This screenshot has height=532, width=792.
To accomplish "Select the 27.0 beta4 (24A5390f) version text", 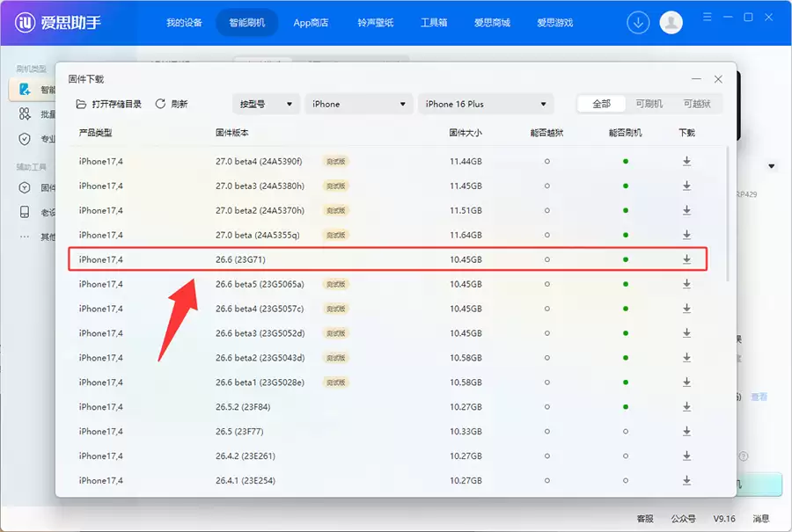I will (x=259, y=162).
